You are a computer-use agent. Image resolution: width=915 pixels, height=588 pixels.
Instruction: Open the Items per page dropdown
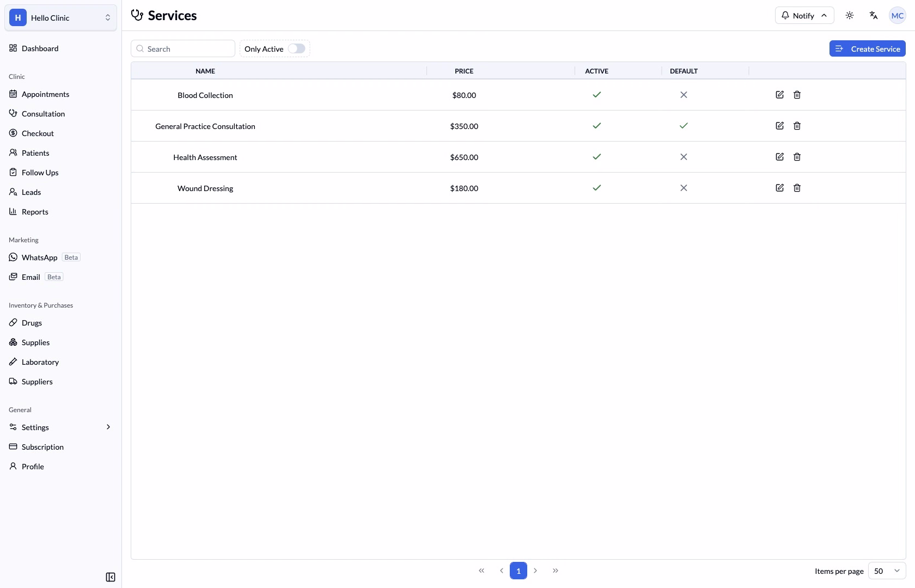[887, 571]
